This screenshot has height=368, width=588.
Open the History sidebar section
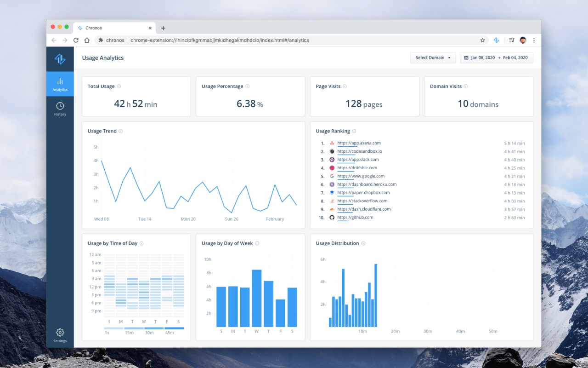(60, 109)
